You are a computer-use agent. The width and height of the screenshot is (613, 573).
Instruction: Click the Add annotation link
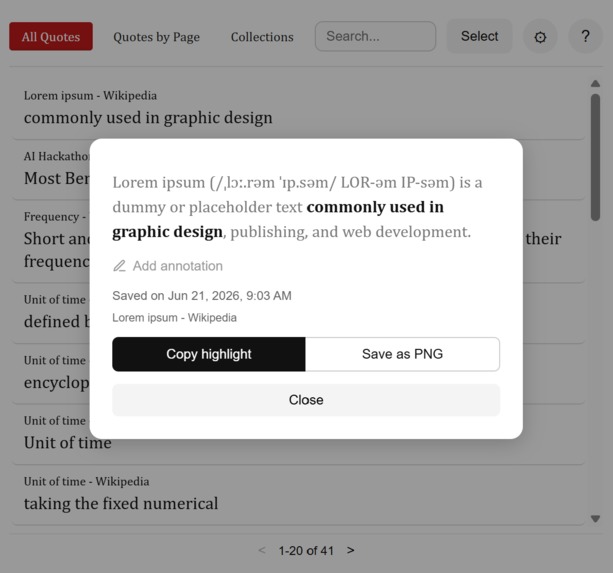(168, 266)
